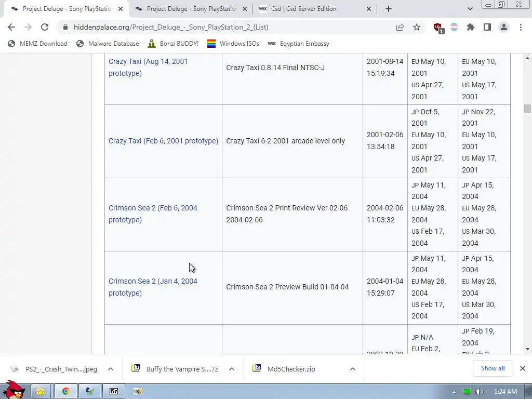
Task: Select timestamp 2001-08-14 15:19:34
Action: (385, 67)
